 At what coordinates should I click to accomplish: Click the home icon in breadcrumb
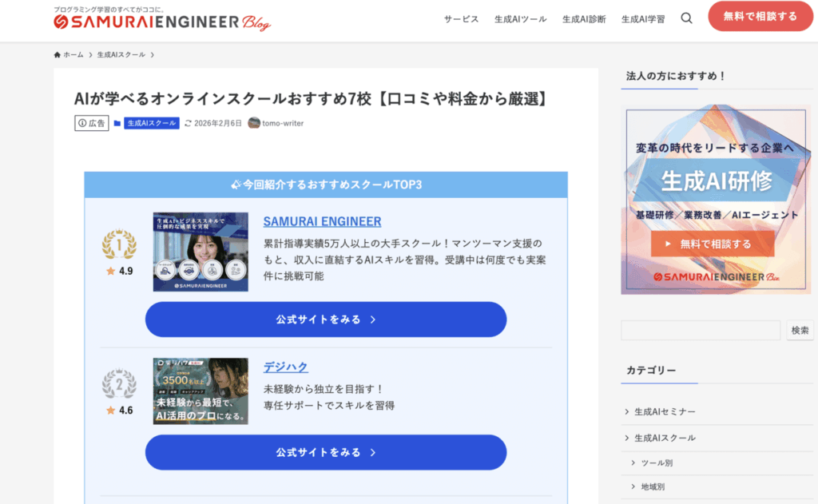pos(58,55)
